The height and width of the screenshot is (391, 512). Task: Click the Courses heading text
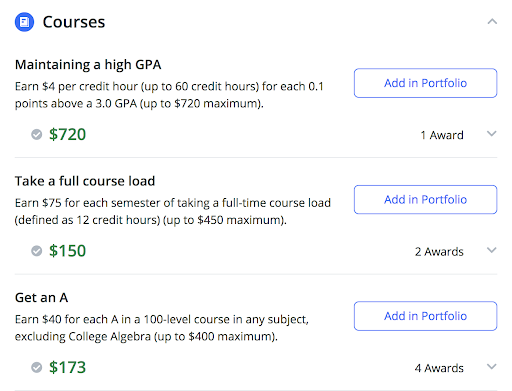(74, 22)
